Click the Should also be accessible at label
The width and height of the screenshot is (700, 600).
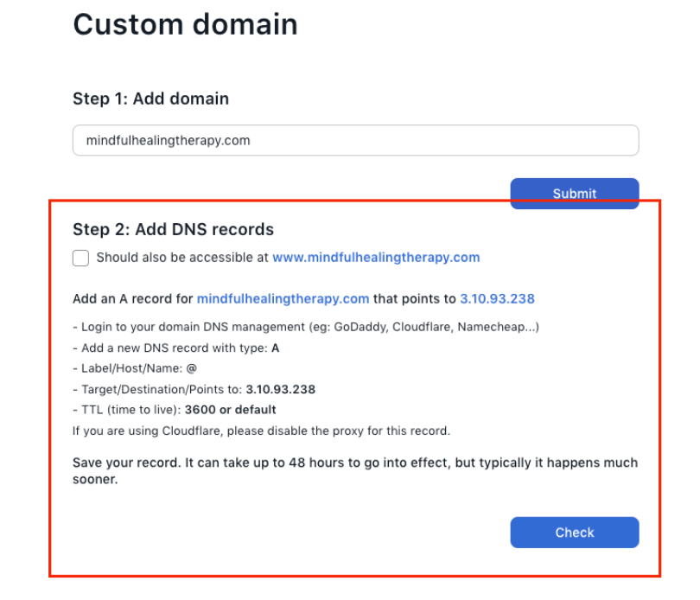point(182,258)
